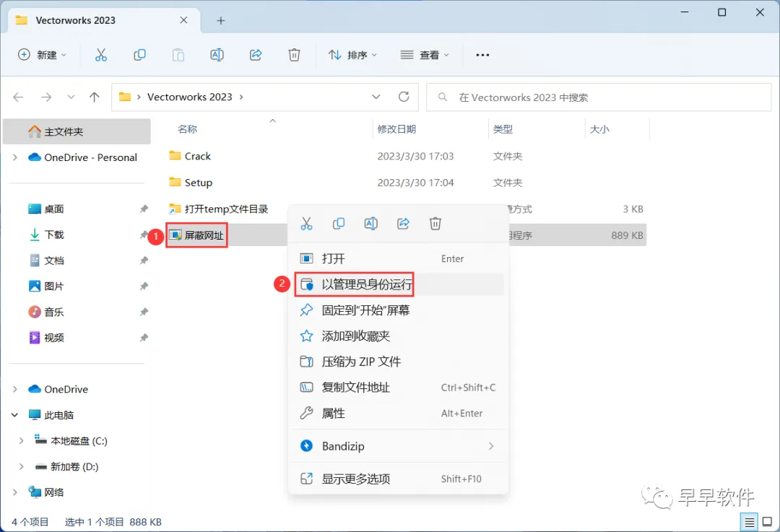The width and height of the screenshot is (780, 532).
Task: Unpin 音乐 via its pin icon
Action: click(144, 313)
